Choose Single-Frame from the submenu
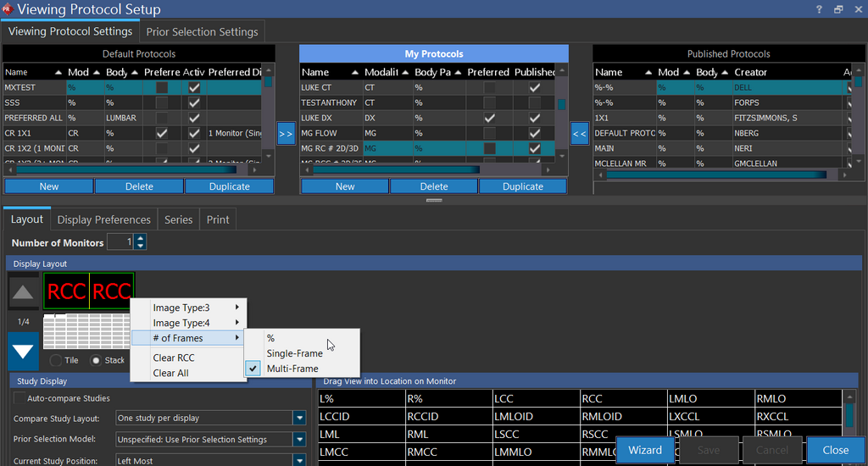The height and width of the screenshot is (466, 868). (294, 353)
